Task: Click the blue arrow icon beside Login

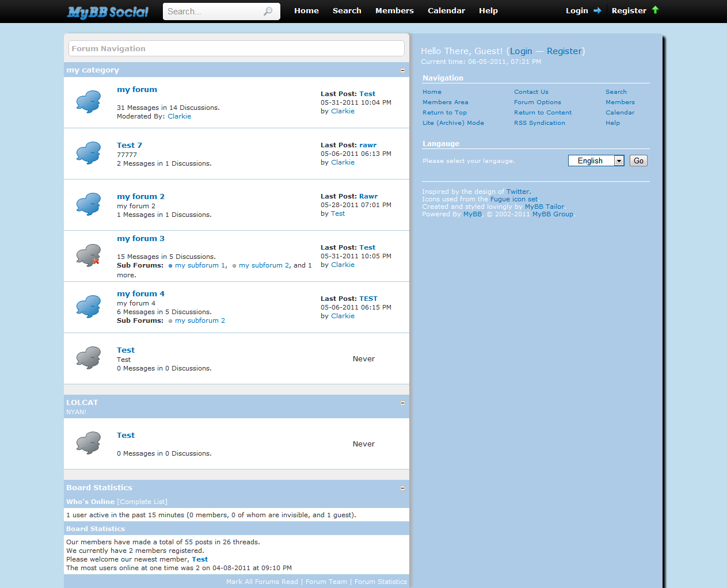Action: pos(597,10)
